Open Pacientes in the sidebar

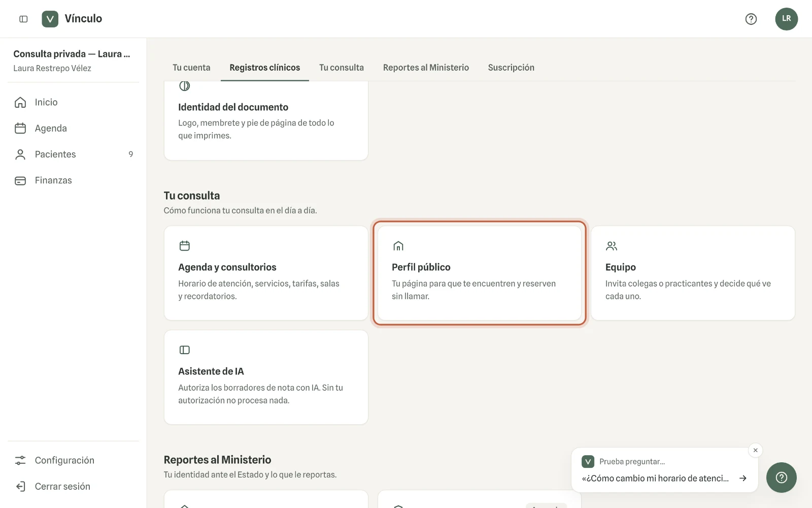(x=74, y=154)
